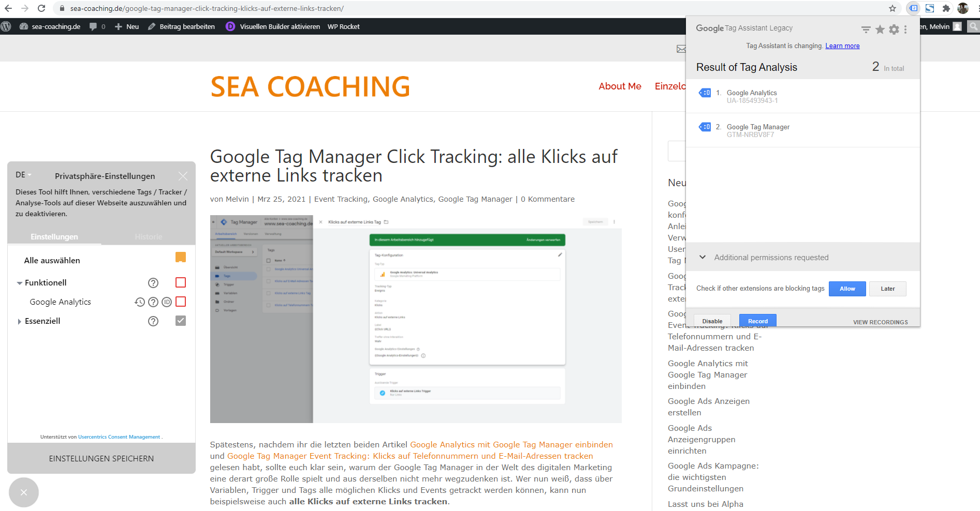Reload the page
This screenshot has width=980, height=511.
coord(41,8)
